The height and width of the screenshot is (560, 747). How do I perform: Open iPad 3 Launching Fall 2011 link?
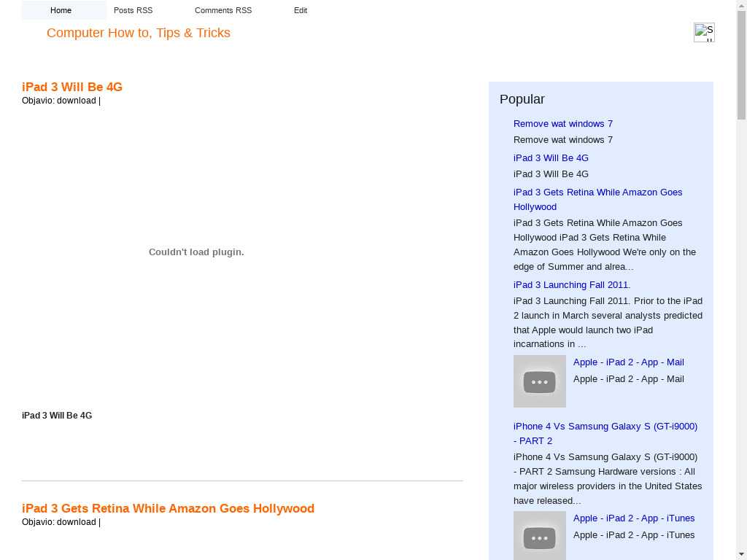pyautogui.click(x=572, y=284)
